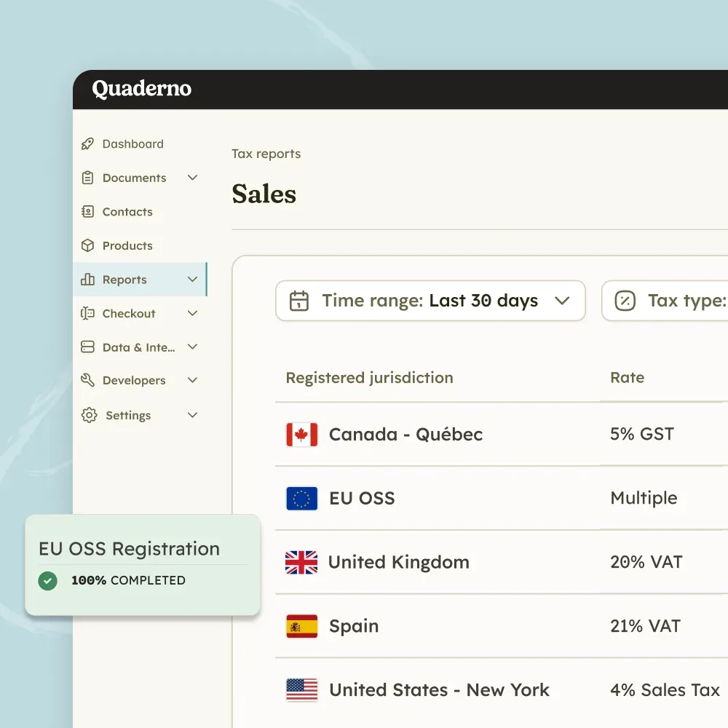728x728 pixels.
Task: Click the 'Sales' page heading
Action: [x=264, y=194]
